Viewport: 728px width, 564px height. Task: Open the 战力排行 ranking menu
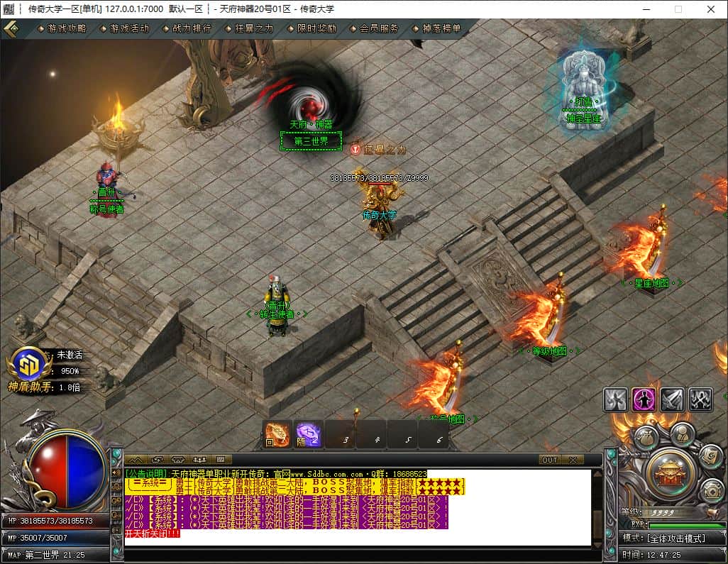pyautogui.click(x=187, y=29)
